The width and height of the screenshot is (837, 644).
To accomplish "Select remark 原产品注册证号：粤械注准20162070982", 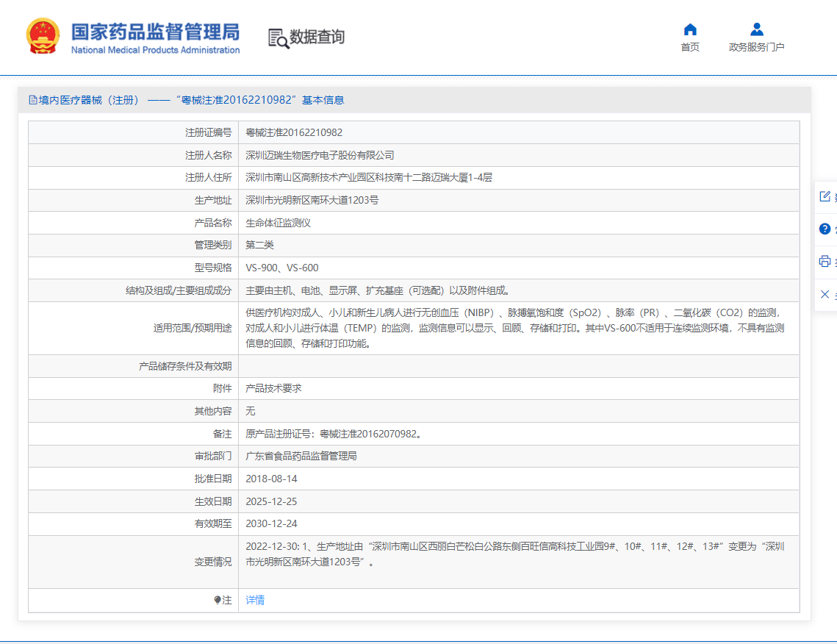I will pyautogui.click(x=334, y=434).
